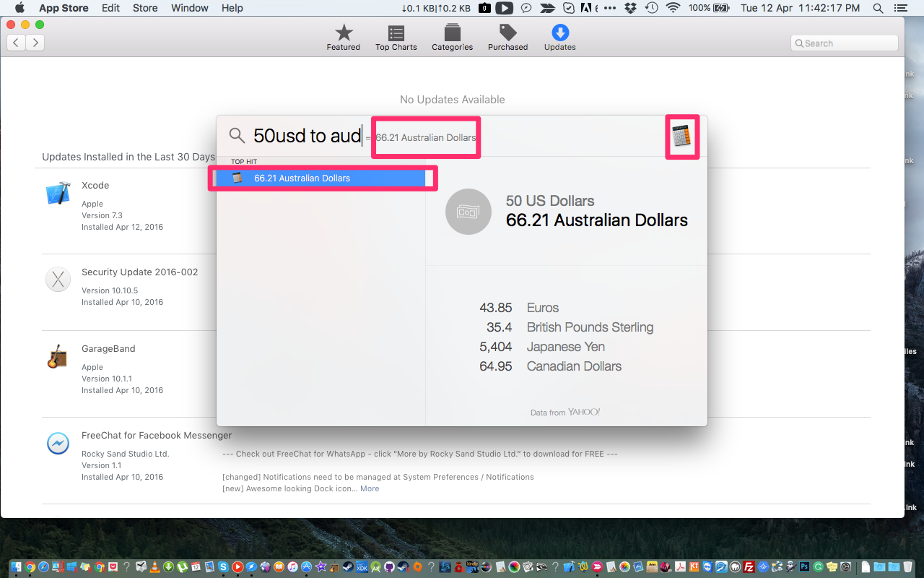Open iMovie from the Dock
924x578 pixels.
[321, 567]
